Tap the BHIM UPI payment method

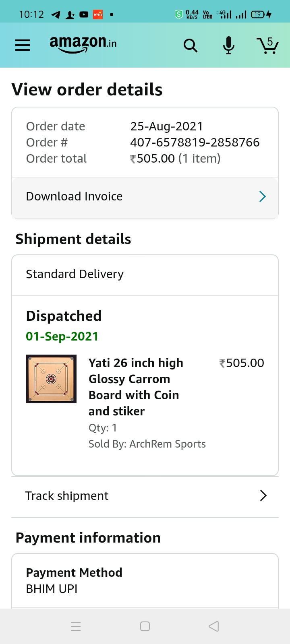coord(52,589)
